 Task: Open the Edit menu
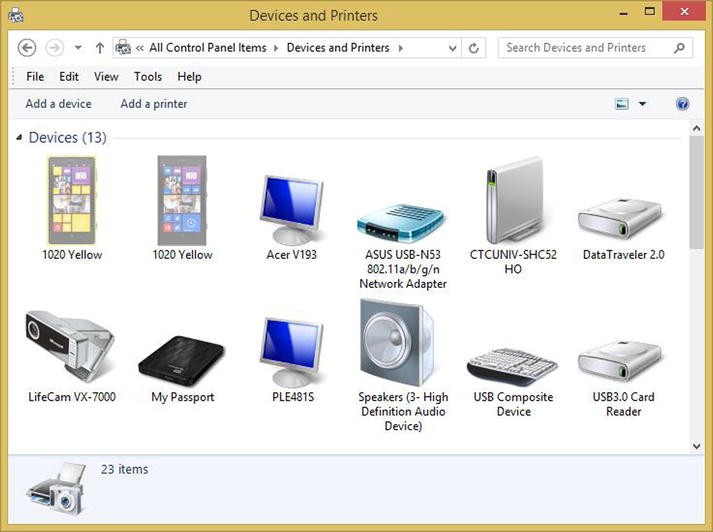[x=69, y=76]
